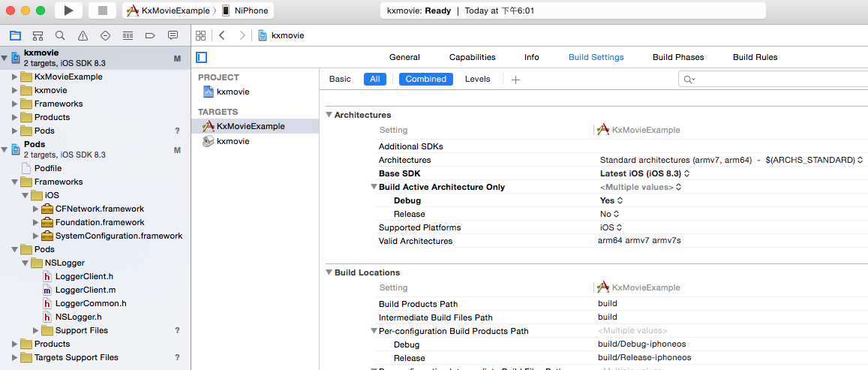Switch to Levels settings view
Viewport: 868px width, 370px height.
pyautogui.click(x=478, y=80)
